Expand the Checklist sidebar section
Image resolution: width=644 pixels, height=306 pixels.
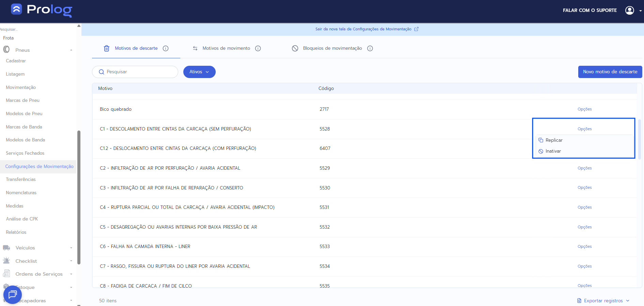pos(71,261)
